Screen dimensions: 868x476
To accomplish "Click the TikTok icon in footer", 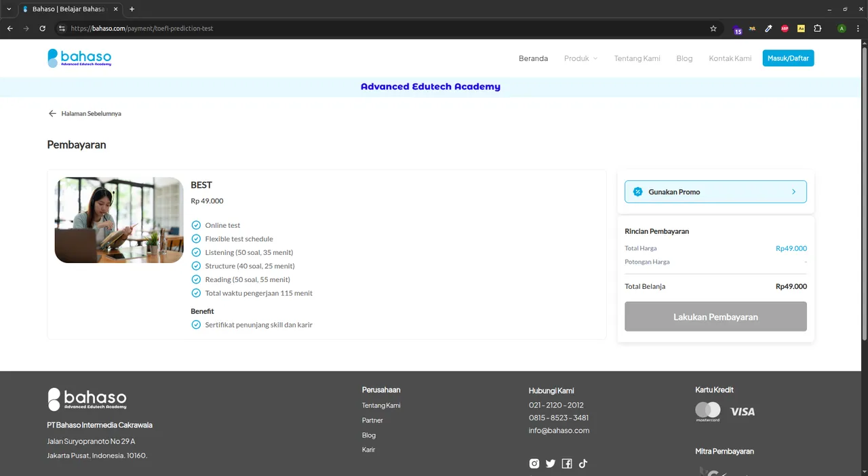I will pyautogui.click(x=583, y=464).
